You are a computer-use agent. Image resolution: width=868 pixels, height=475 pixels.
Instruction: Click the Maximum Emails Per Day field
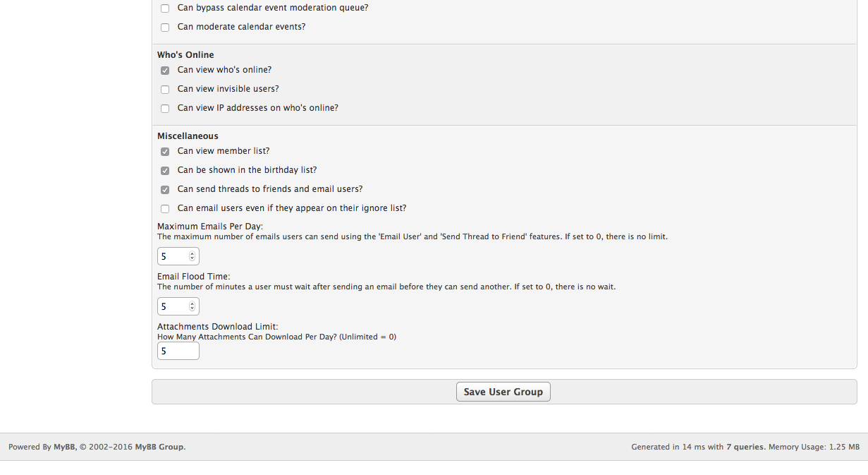tap(173, 256)
